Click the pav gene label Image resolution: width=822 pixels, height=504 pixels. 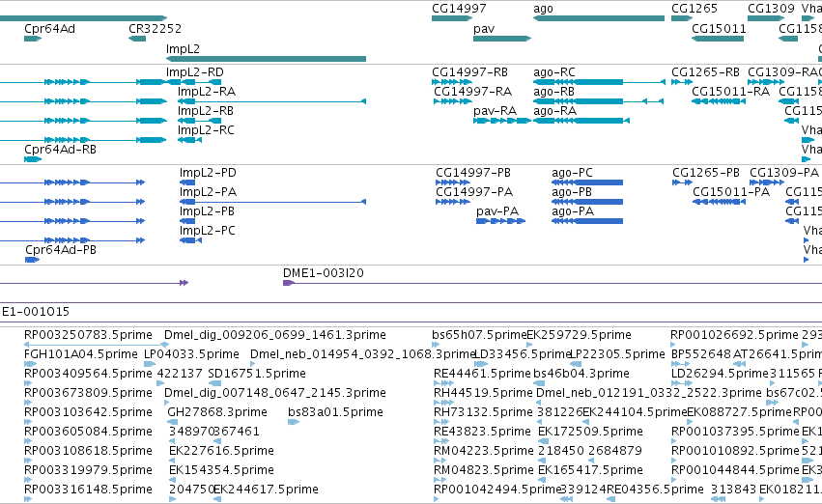pyautogui.click(x=484, y=28)
